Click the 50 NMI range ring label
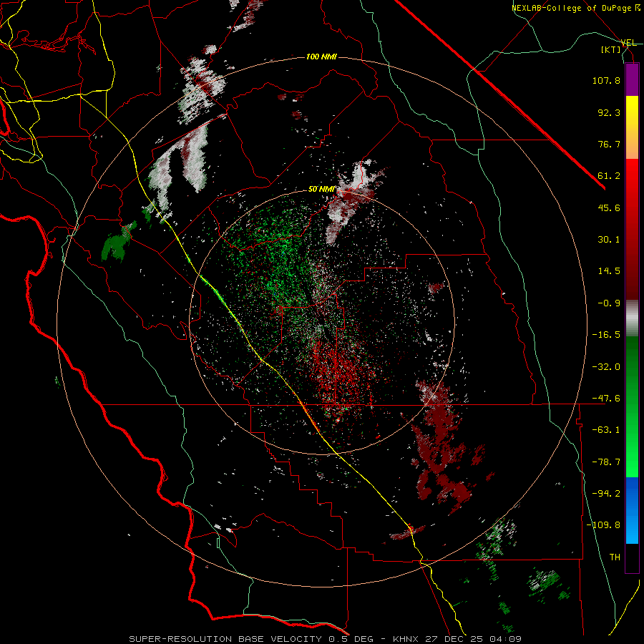644x644 pixels. pos(321,190)
